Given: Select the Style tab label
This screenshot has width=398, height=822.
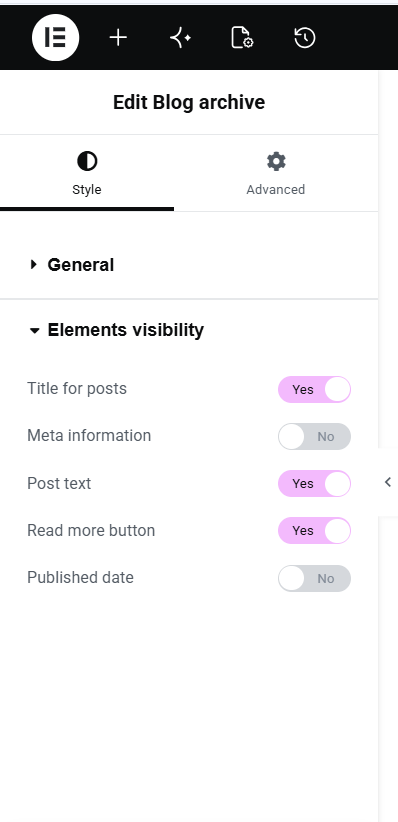Looking at the screenshot, I should [x=87, y=189].
